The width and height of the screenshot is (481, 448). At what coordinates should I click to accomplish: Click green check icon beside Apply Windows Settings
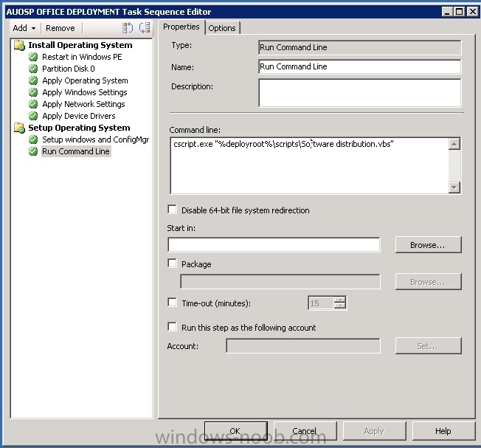tap(33, 92)
